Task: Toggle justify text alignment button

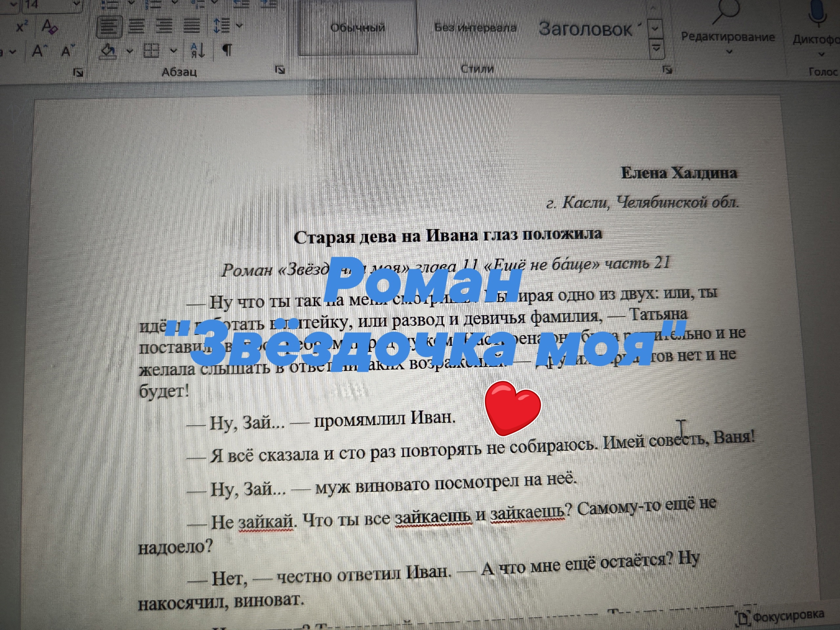Action: point(191,26)
